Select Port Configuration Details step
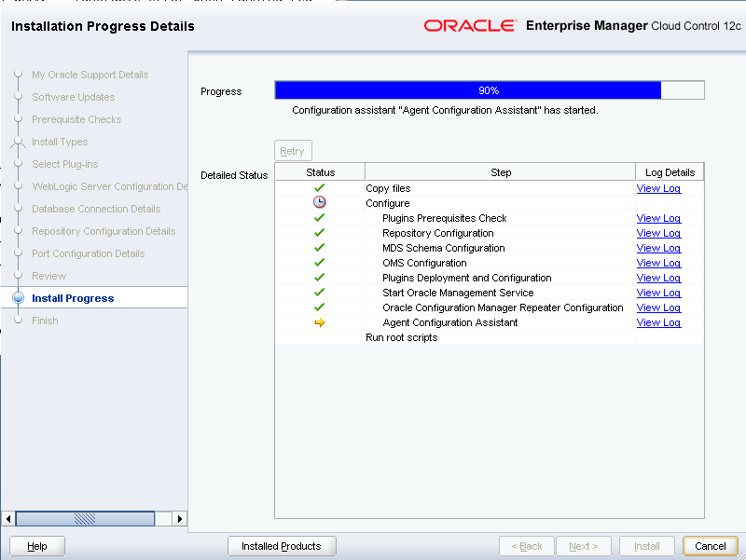 point(88,253)
